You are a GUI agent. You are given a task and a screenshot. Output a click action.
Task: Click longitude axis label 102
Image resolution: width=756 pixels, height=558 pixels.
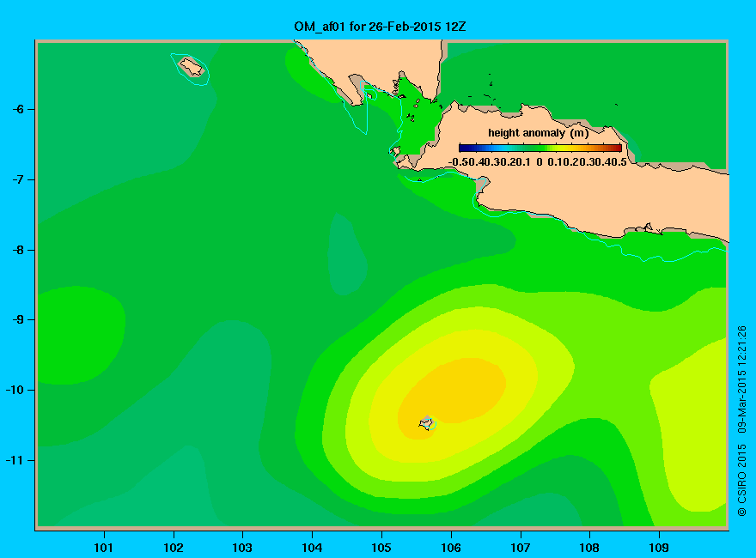pos(173,548)
